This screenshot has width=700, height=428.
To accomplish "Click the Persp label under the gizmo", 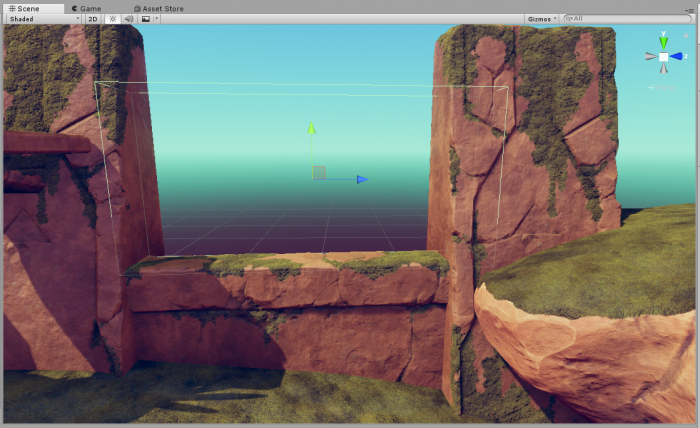I will tap(663, 88).
